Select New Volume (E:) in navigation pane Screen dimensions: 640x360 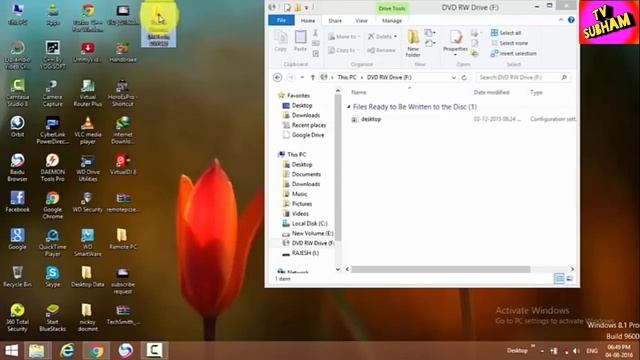pos(308,233)
